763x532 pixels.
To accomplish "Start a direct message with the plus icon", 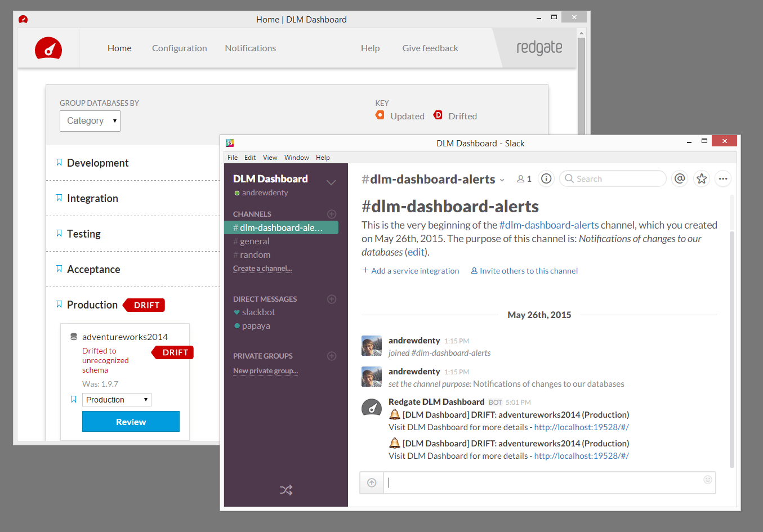I will pos(332,299).
